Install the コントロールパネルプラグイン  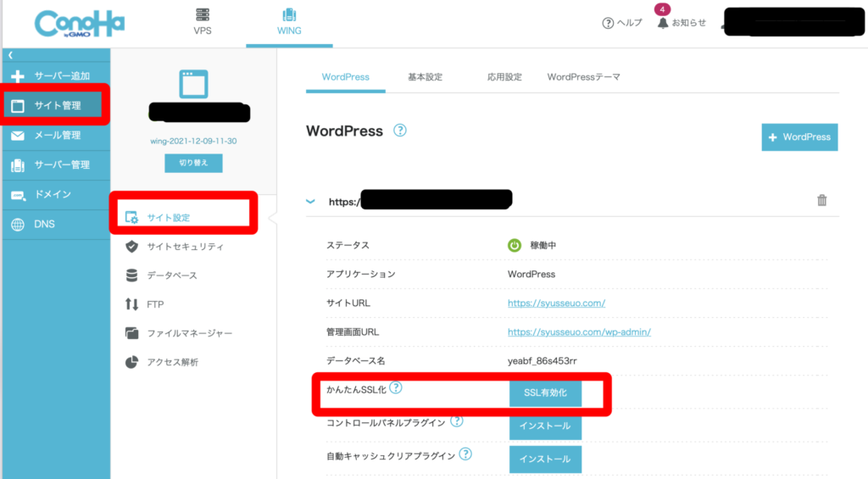tap(545, 426)
